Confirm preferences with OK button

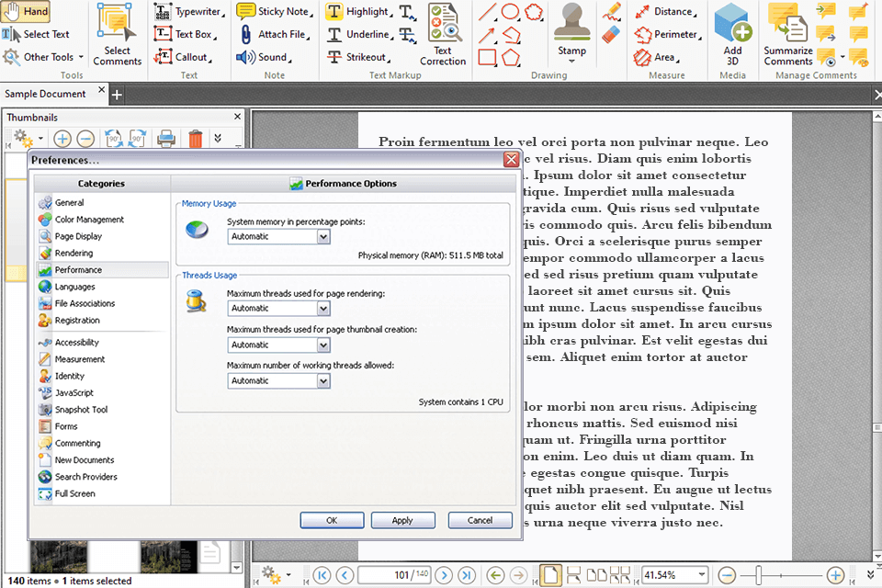(x=332, y=521)
